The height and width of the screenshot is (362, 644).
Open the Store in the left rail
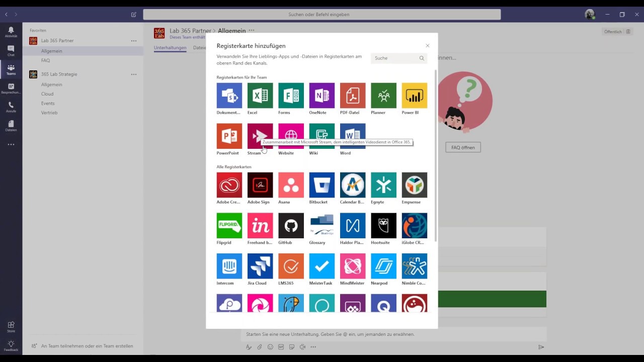tap(11, 327)
